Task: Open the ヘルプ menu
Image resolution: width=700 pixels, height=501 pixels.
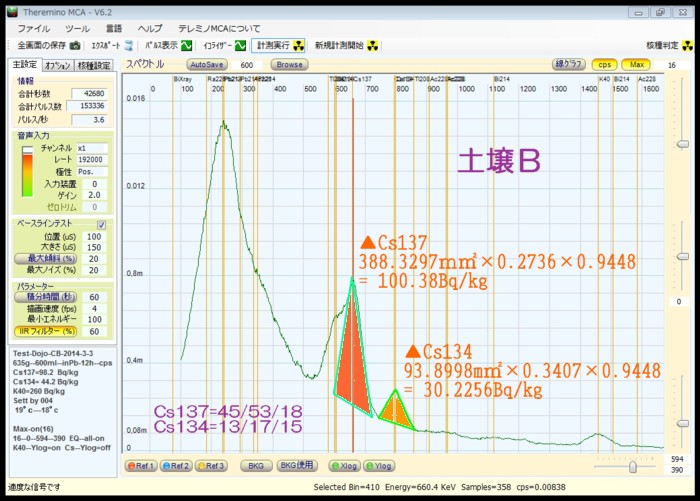Action: pyautogui.click(x=150, y=29)
